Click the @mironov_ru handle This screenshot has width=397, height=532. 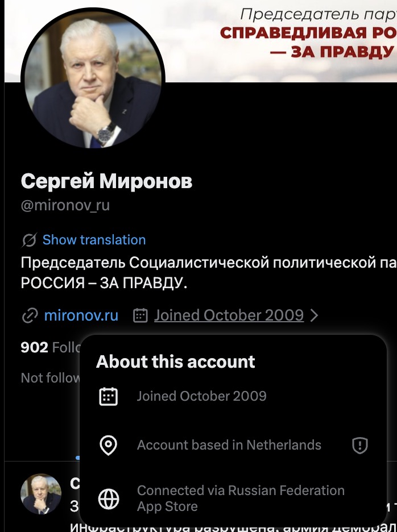tap(65, 205)
